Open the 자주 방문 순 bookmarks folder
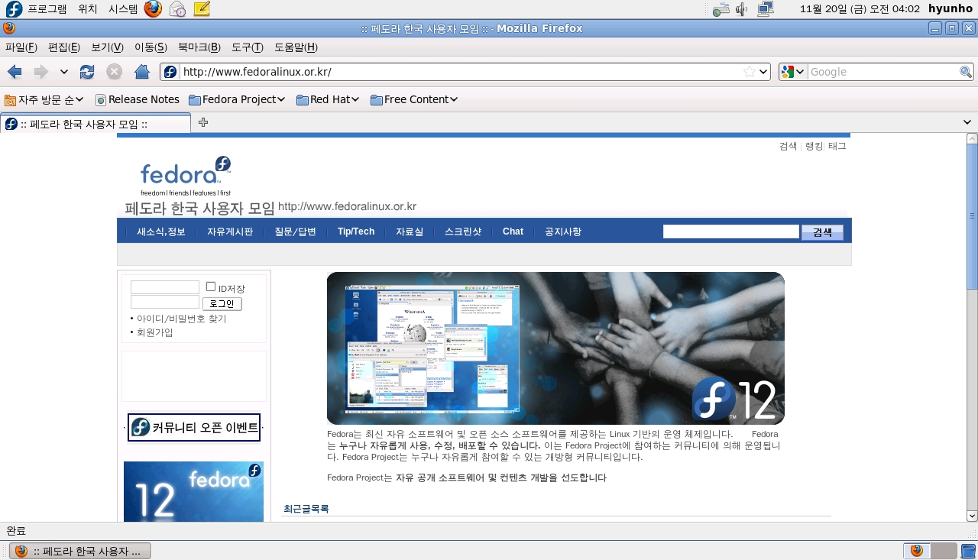The width and height of the screenshot is (978, 560). pos(44,99)
